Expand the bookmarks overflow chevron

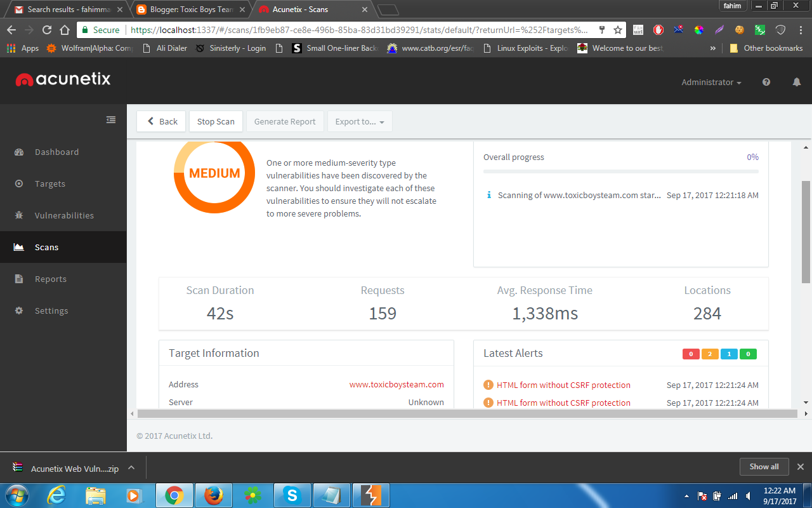click(713, 48)
